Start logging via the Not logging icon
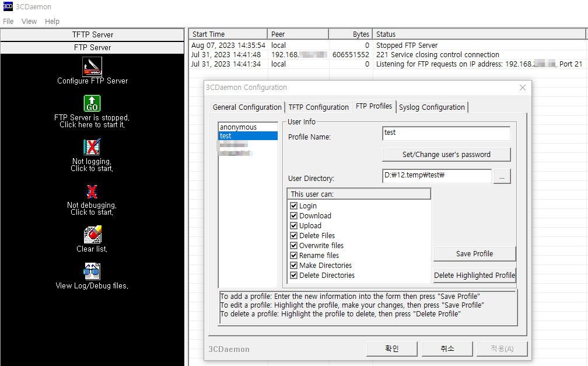 coord(92,147)
